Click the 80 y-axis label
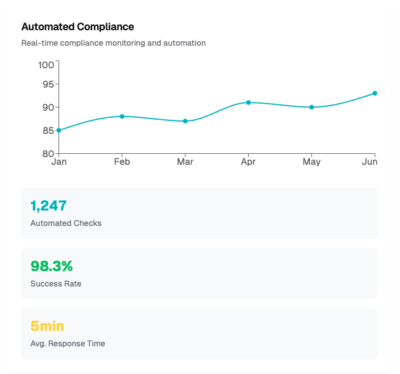 click(x=48, y=154)
